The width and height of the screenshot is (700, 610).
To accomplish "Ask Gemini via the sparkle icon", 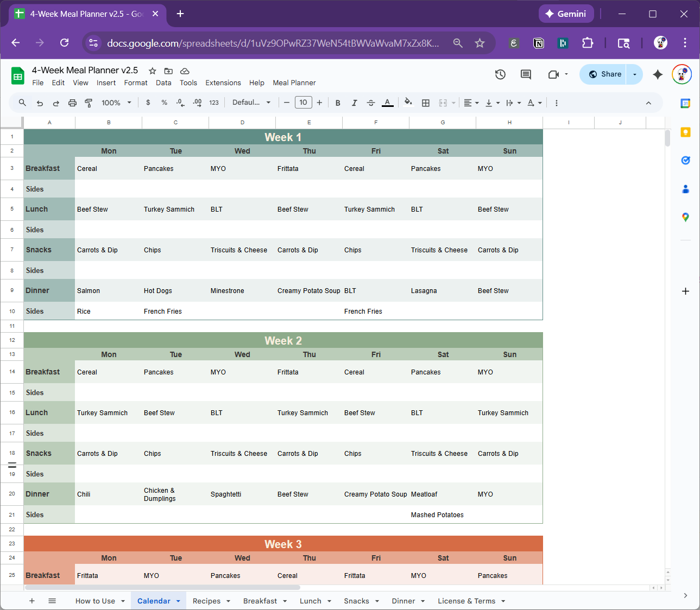I will point(658,74).
